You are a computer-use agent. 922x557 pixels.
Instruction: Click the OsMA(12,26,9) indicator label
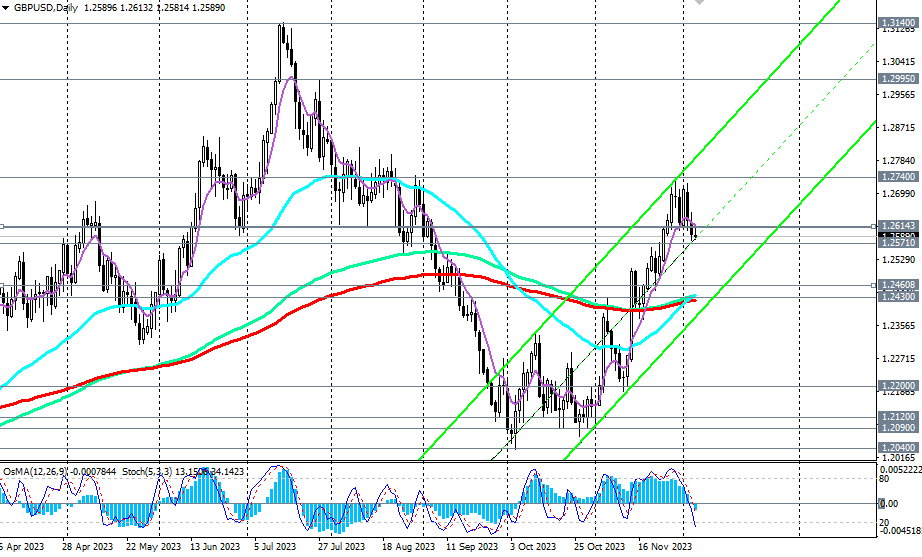[x=61, y=471]
